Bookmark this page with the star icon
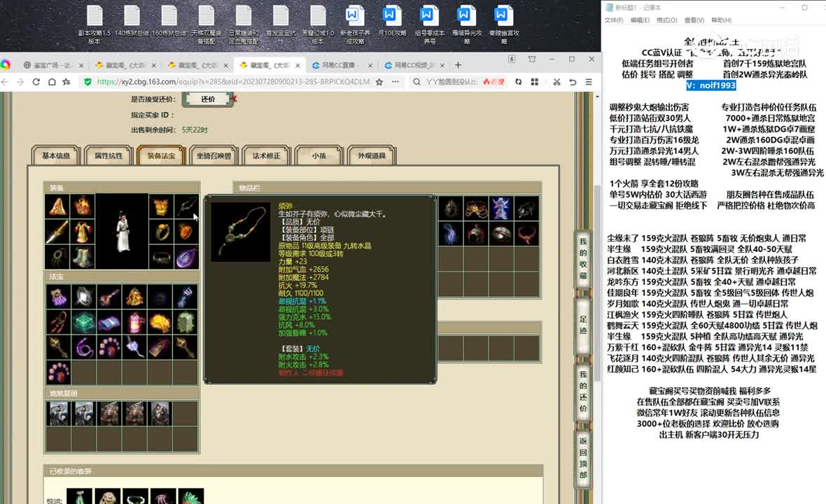This screenshot has width=826, height=504. point(379,82)
